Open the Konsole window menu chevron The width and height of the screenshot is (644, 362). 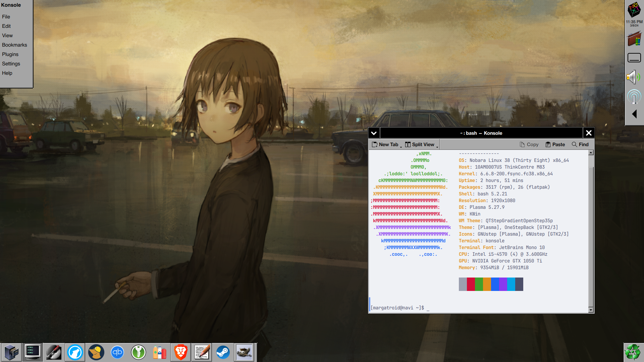(374, 133)
